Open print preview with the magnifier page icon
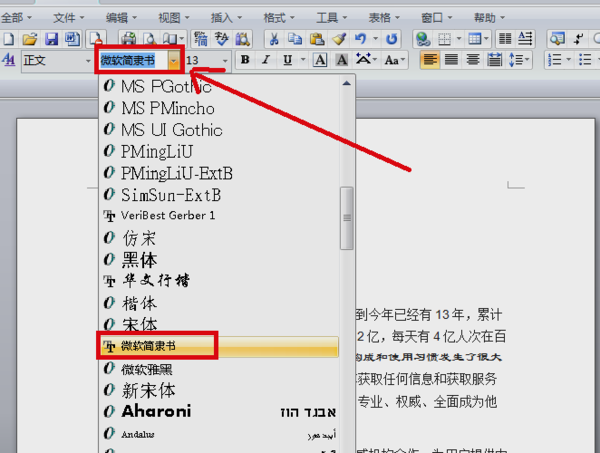Image resolution: width=600 pixels, height=453 pixels. tap(150, 39)
